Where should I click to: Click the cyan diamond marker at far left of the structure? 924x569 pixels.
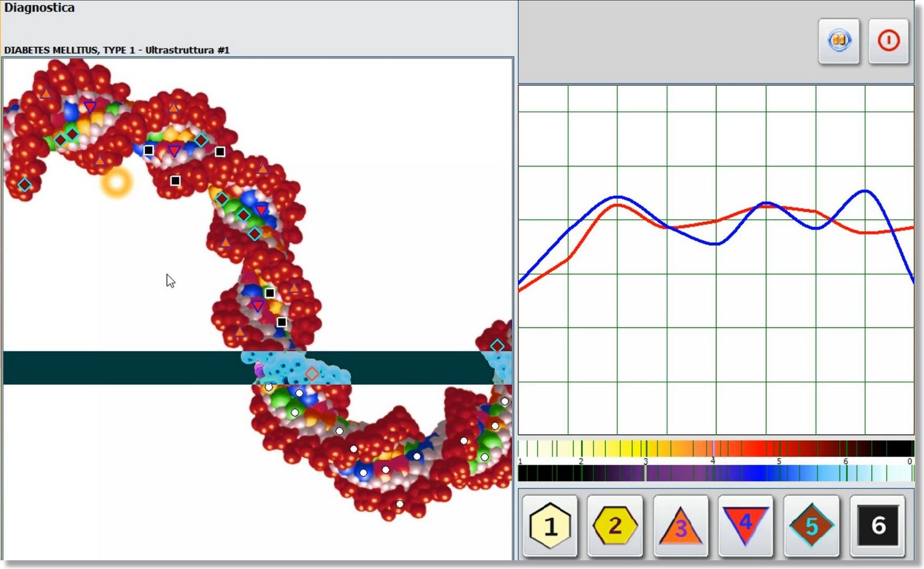click(x=24, y=185)
